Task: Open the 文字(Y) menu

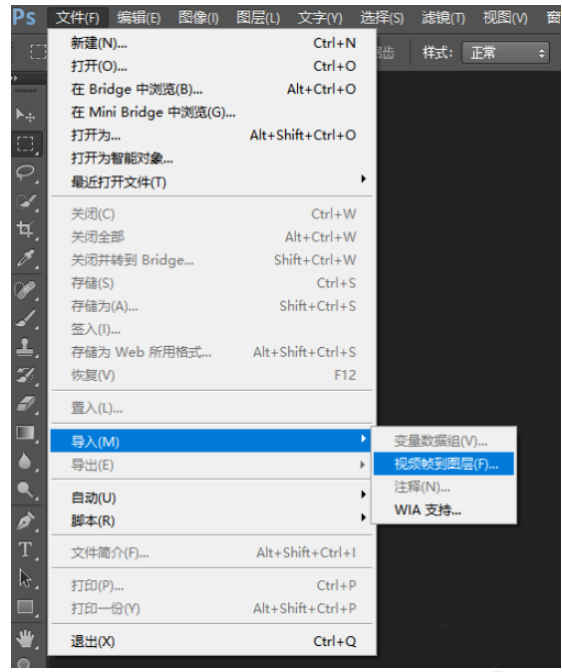Action: 320,18
